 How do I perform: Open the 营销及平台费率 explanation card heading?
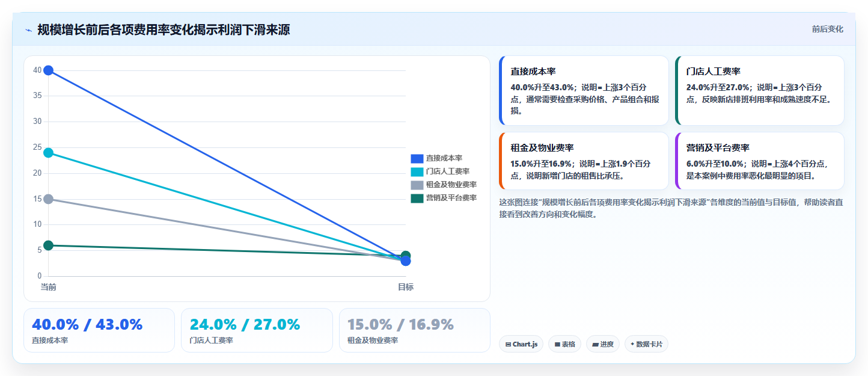(718, 148)
